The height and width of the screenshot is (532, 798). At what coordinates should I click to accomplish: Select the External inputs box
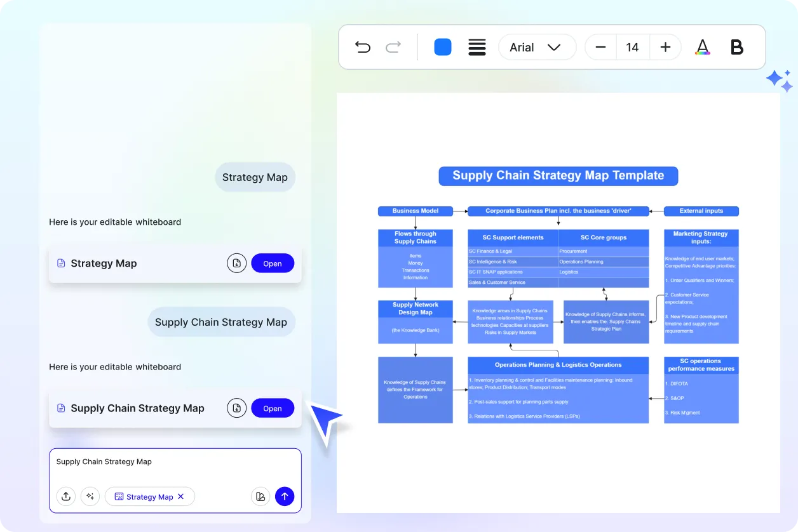click(x=701, y=211)
